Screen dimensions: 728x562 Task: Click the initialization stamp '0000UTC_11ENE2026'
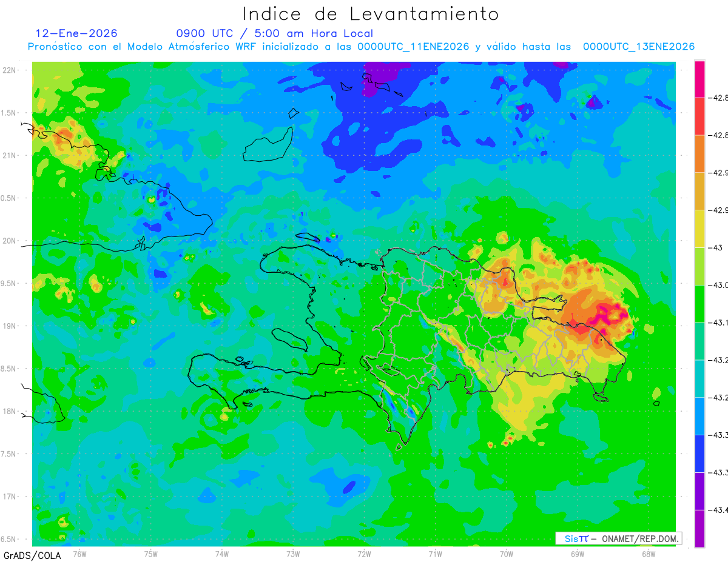click(x=413, y=47)
